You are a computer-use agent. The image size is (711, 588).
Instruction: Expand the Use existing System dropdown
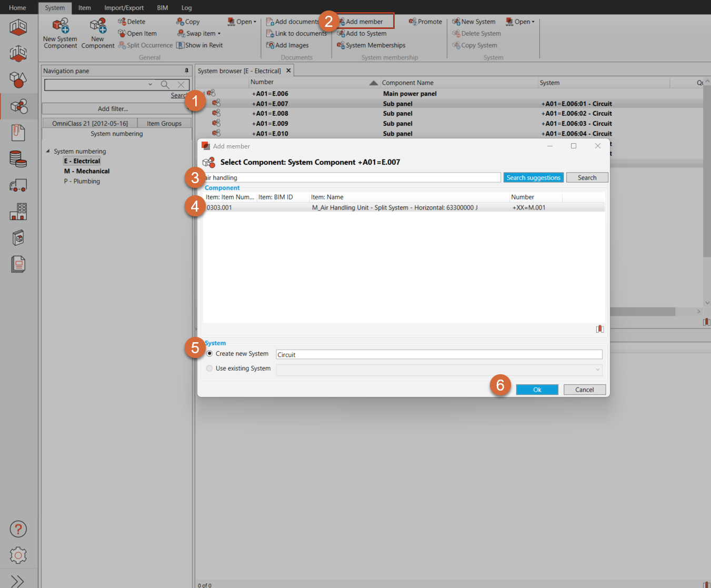pos(597,370)
